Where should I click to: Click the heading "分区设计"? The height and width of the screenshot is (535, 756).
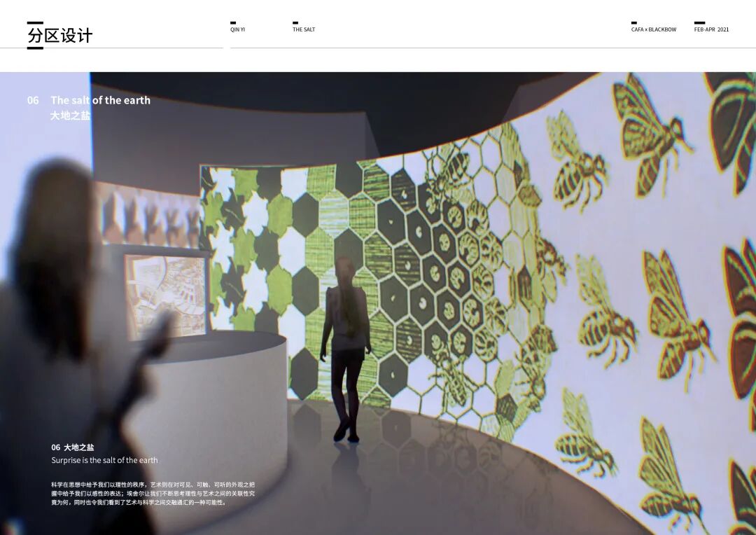coord(59,36)
